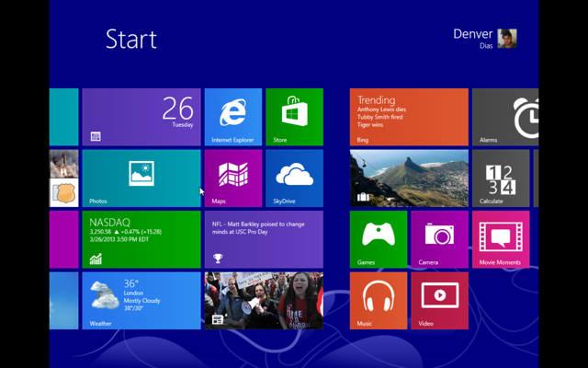Open the SkyDrive tile

pyautogui.click(x=294, y=178)
